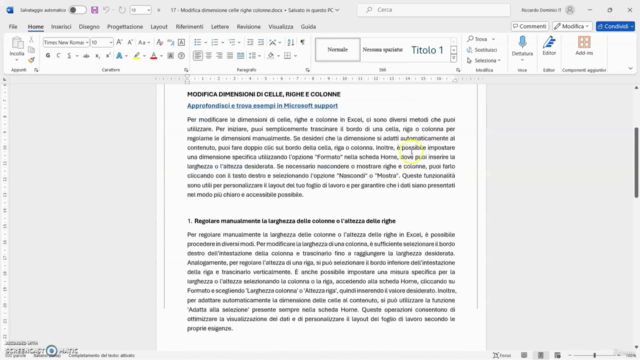Switch to Visualizza tab
The height and width of the screenshot is (360, 640).
coord(280,27)
